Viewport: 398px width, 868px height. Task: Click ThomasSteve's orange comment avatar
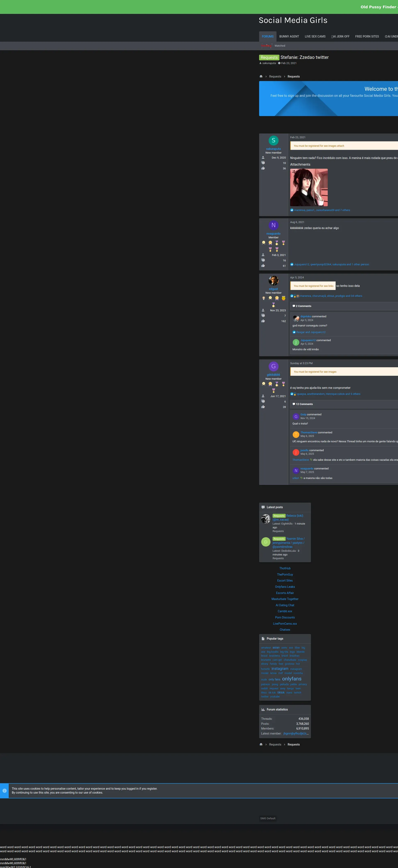click(296, 435)
